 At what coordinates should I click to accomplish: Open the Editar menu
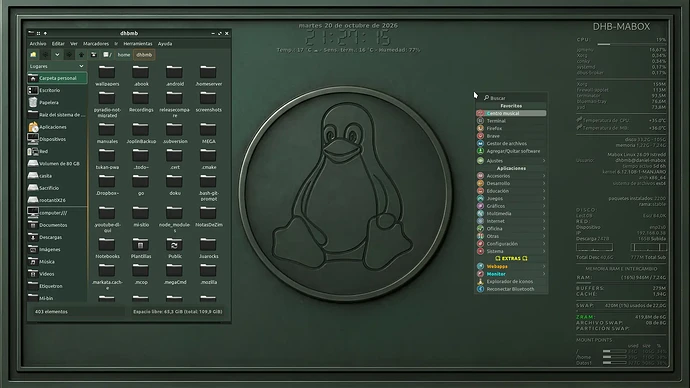[x=58, y=44]
